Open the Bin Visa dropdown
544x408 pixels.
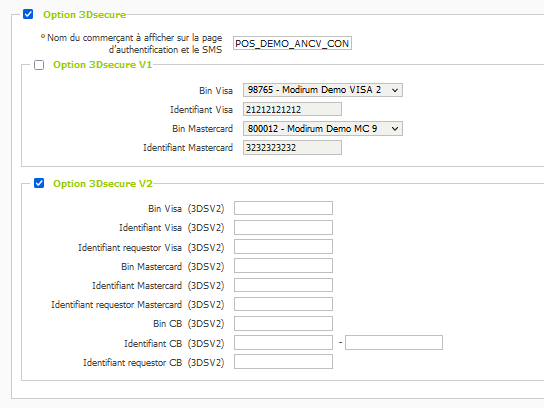click(x=323, y=90)
